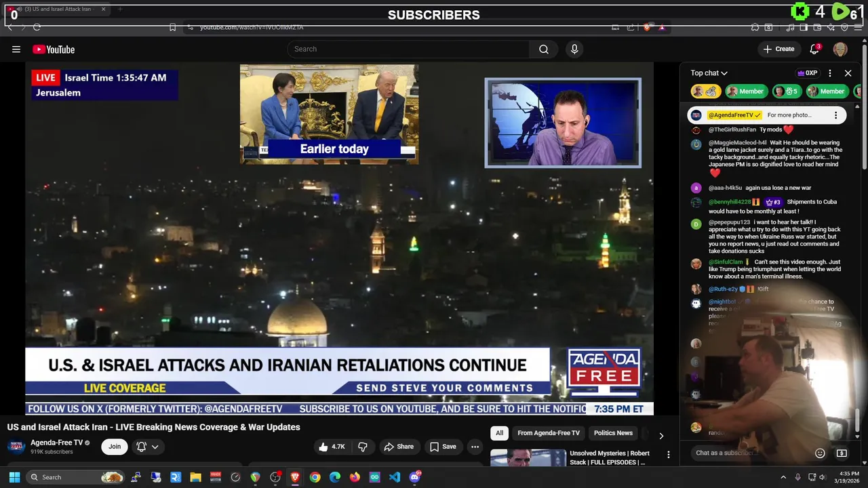Click the live video player

[339, 239]
